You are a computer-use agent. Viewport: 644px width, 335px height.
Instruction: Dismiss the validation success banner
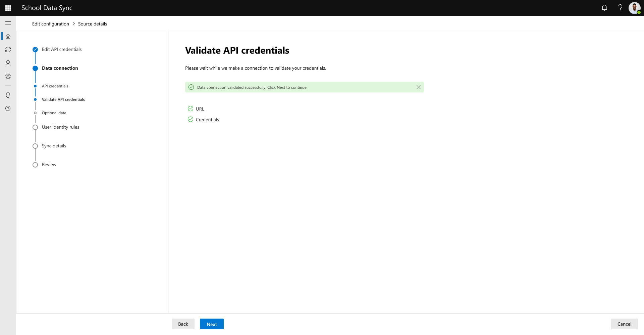418,87
